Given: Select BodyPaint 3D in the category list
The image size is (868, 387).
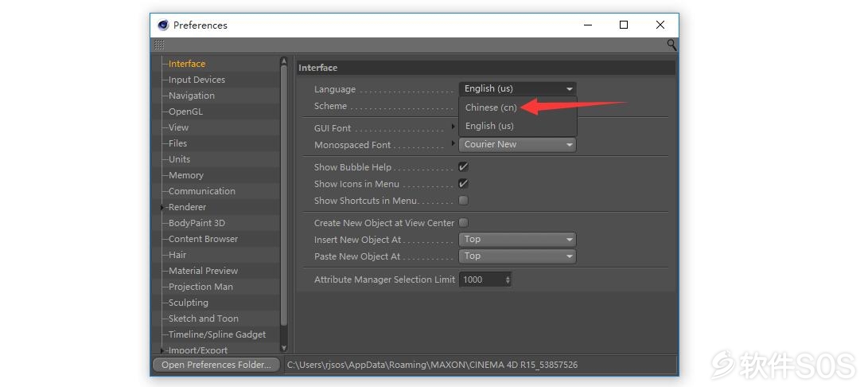Looking at the screenshot, I should coord(197,223).
